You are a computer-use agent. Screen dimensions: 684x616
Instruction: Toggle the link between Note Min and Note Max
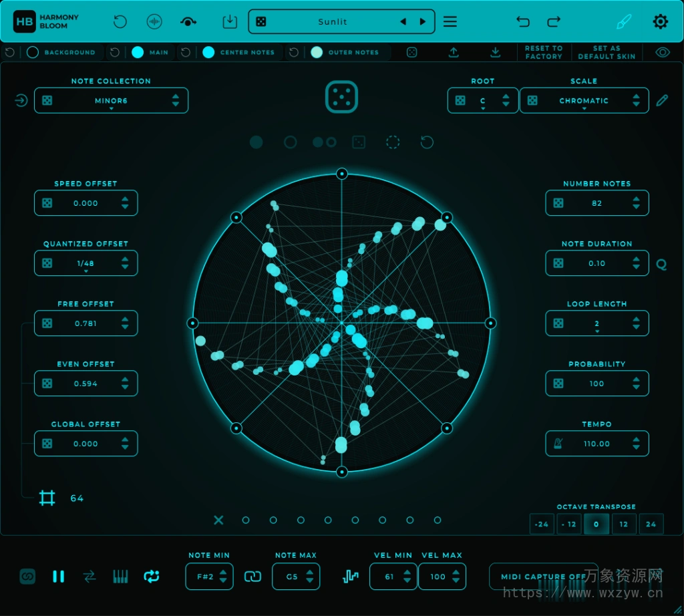click(x=252, y=576)
